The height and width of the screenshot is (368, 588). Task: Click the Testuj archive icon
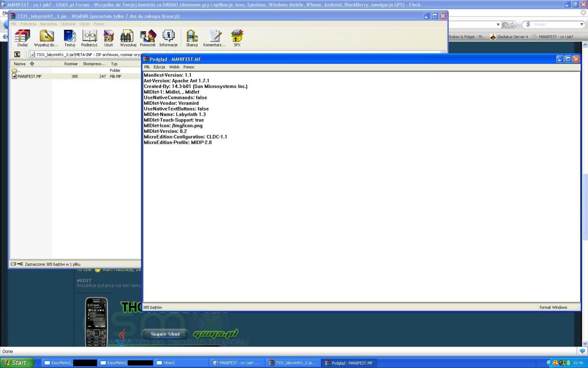(69, 38)
